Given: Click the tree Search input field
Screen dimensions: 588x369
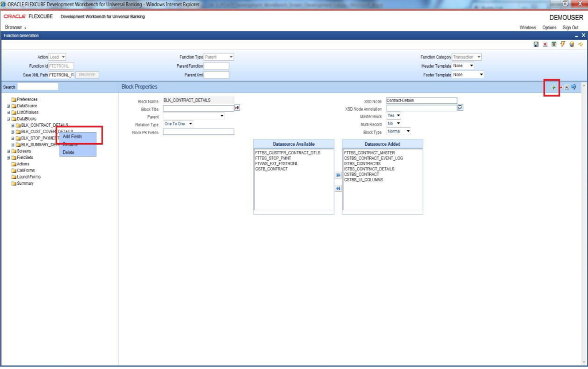Looking at the screenshot, I should coord(37,87).
